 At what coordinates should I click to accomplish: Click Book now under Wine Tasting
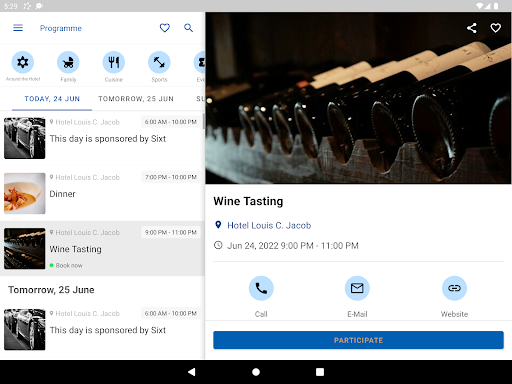69,265
